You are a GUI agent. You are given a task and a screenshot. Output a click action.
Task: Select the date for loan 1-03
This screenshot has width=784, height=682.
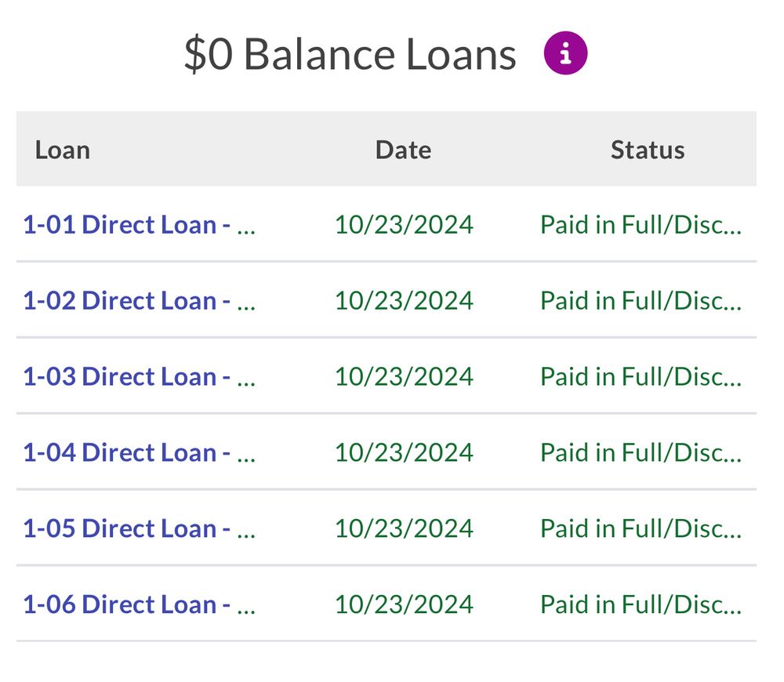coord(404,376)
